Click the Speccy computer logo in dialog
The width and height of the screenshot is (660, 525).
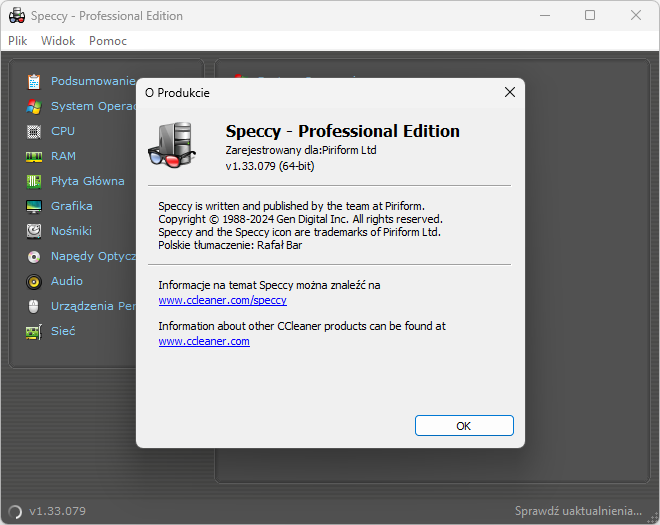click(x=172, y=145)
